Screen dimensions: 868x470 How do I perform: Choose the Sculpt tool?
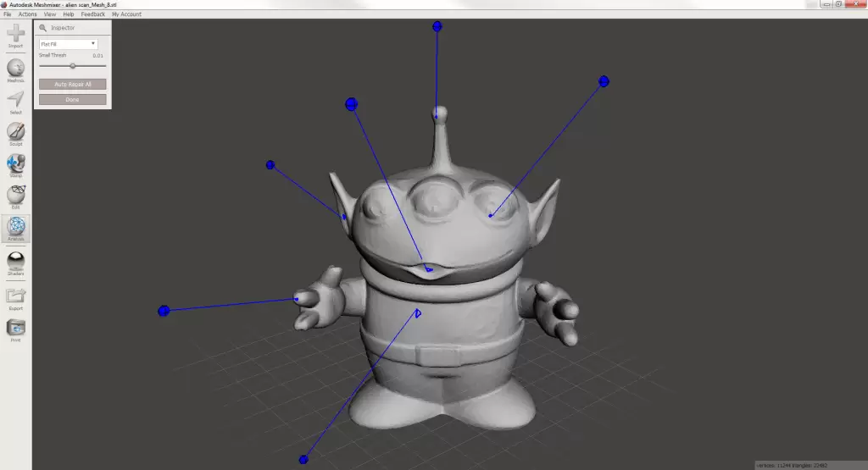pyautogui.click(x=15, y=134)
